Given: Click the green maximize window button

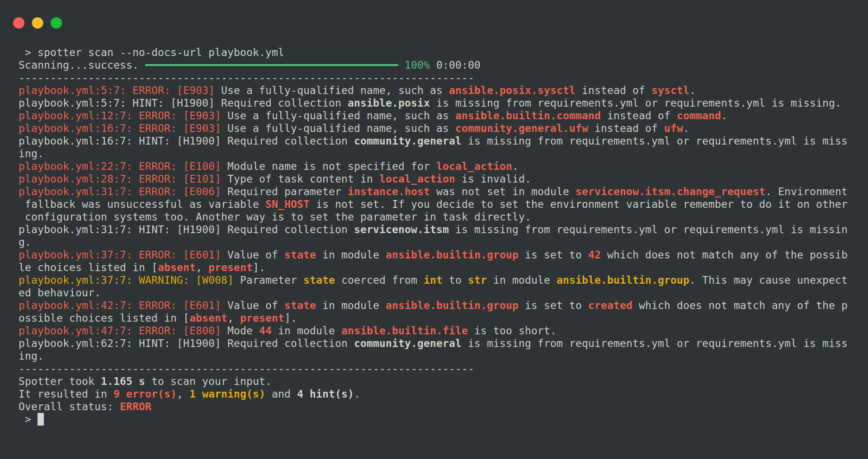Looking at the screenshot, I should 57,23.
